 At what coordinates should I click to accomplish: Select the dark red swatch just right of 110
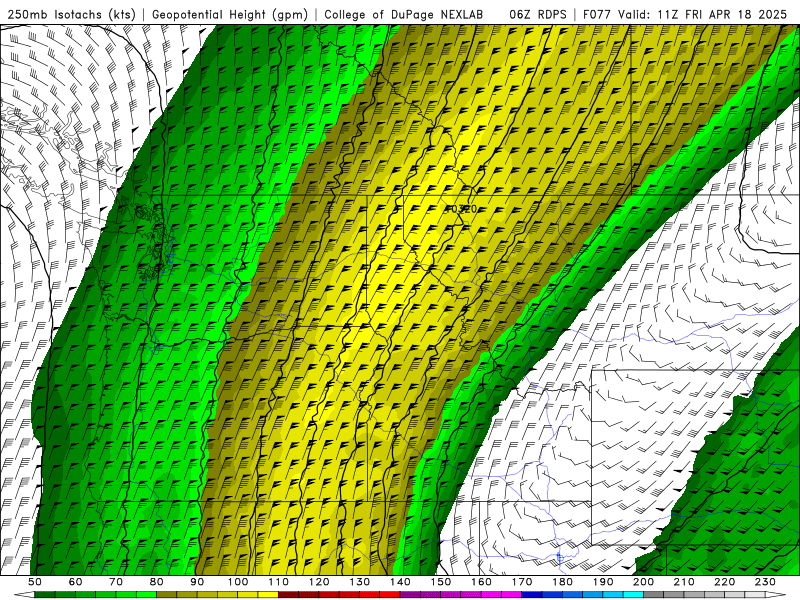coord(288,595)
